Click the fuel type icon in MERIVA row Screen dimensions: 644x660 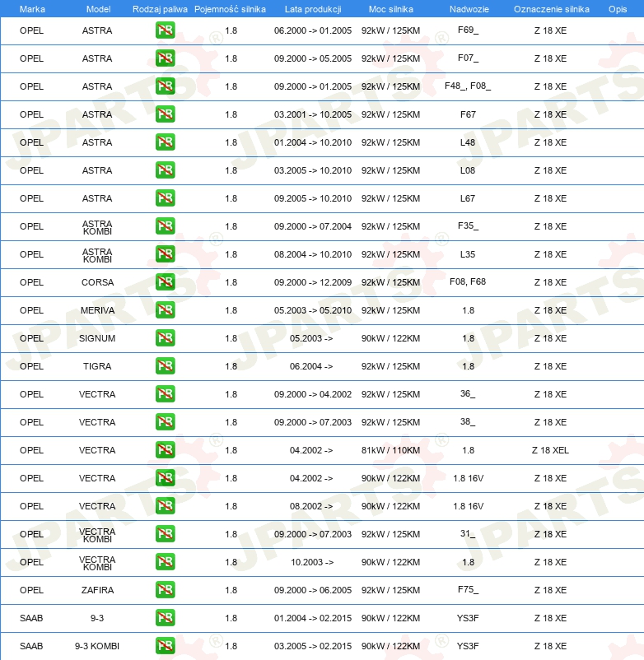tap(165, 310)
